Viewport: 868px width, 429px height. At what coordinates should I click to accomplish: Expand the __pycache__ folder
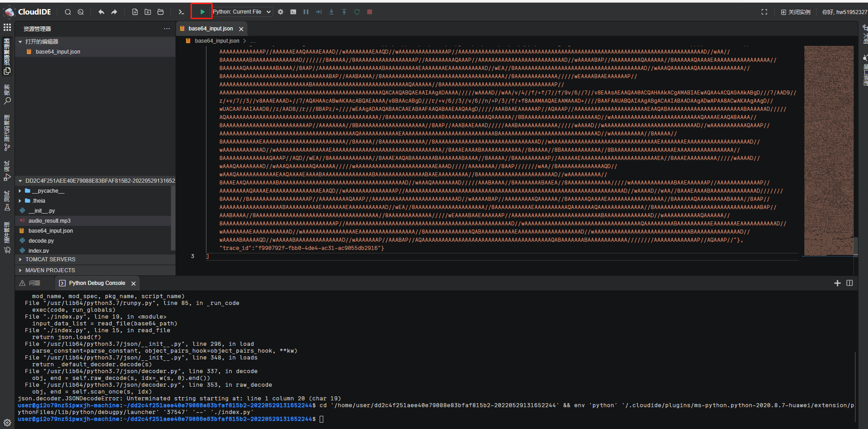click(x=48, y=191)
